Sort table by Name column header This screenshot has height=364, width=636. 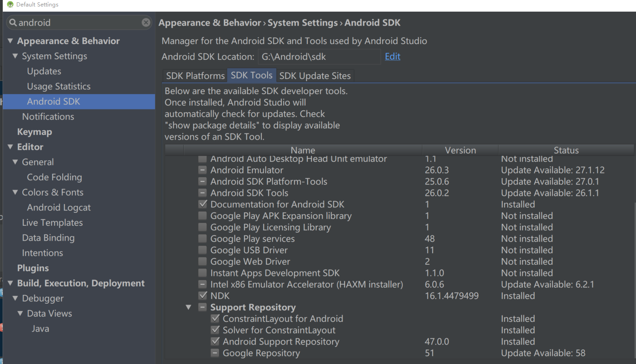point(303,150)
